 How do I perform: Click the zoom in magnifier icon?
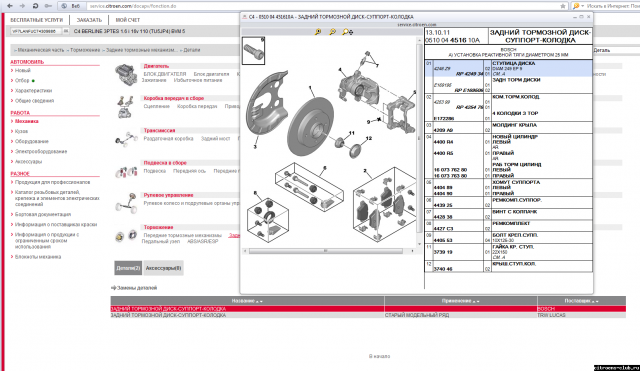tap(318, 32)
